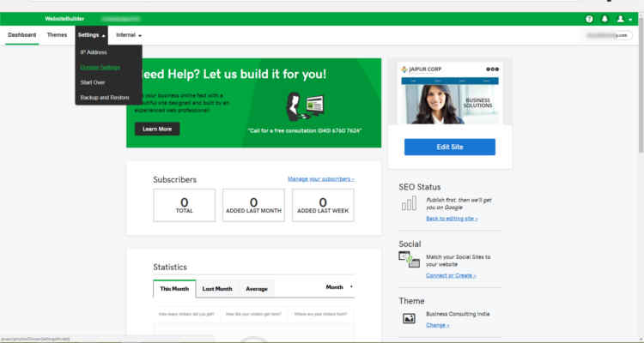Open the notifications bell icon
This screenshot has height=343, width=644.
[605, 18]
